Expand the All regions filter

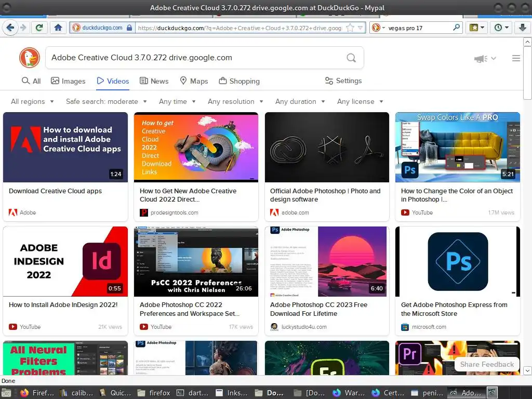click(32, 101)
